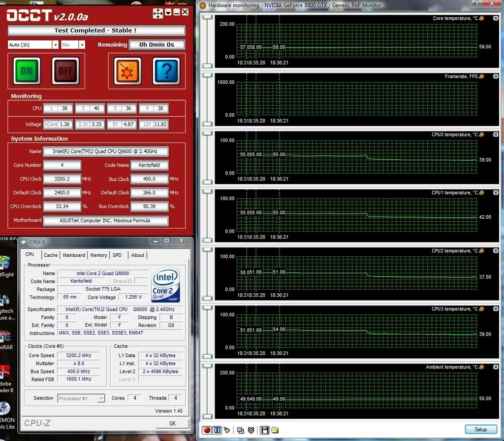504x441 pixels.
Task: Click the overlapping-windows icon in monitoring toolbar
Action: coord(240,430)
